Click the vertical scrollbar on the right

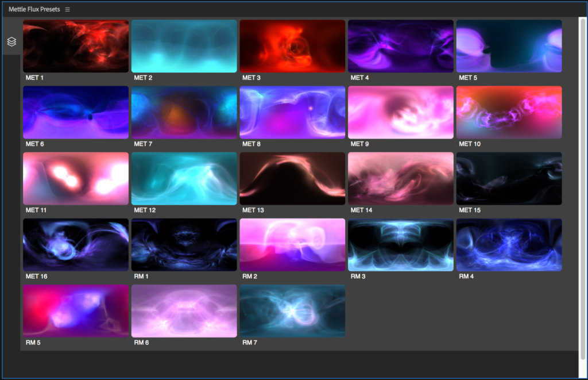coord(583,172)
